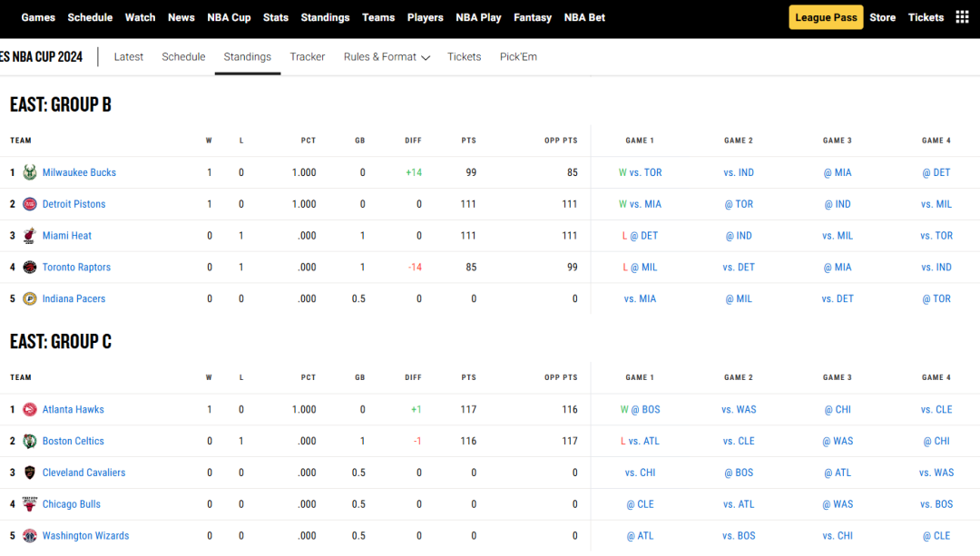This screenshot has width=980, height=556.
Task: Select the NBA Cup Standings tab
Action: 248,57
